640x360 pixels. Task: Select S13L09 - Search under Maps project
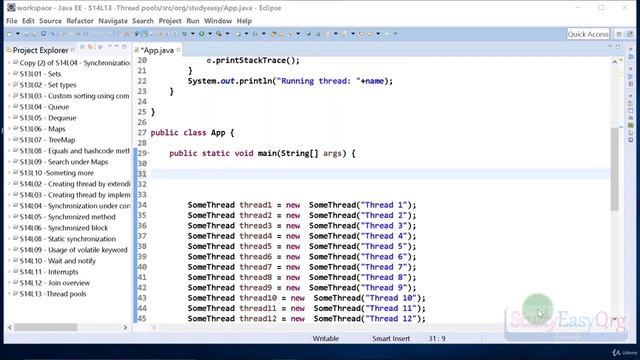tap(64, 162)
